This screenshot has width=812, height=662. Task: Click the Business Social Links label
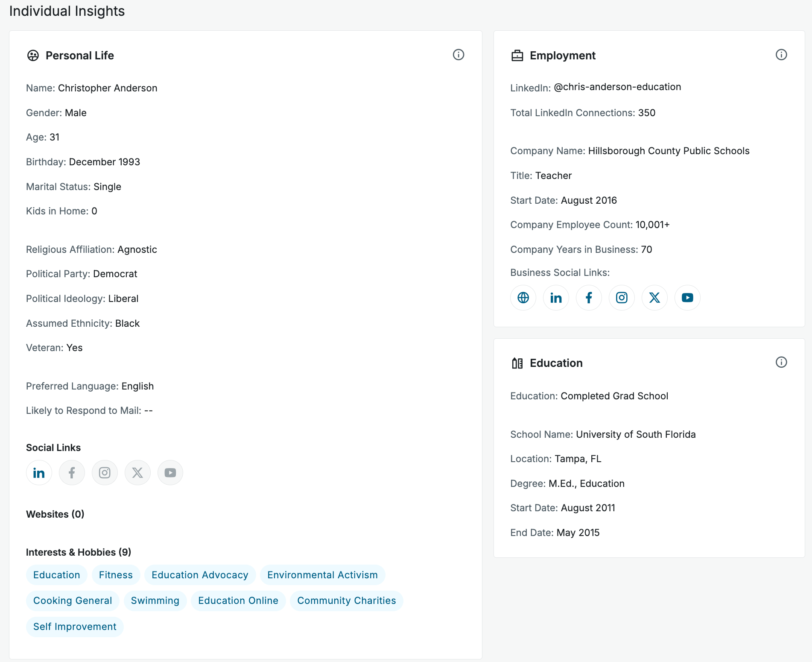click(560, 272)
